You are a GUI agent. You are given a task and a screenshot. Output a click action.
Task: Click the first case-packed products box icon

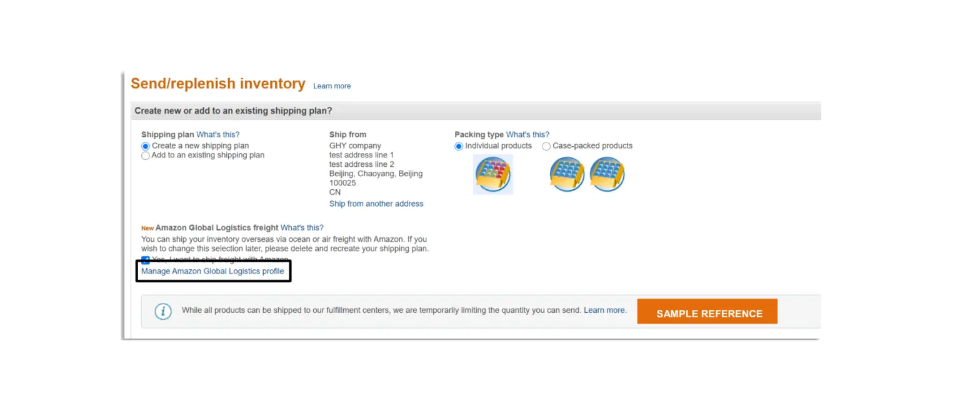(x=566, y=174)
